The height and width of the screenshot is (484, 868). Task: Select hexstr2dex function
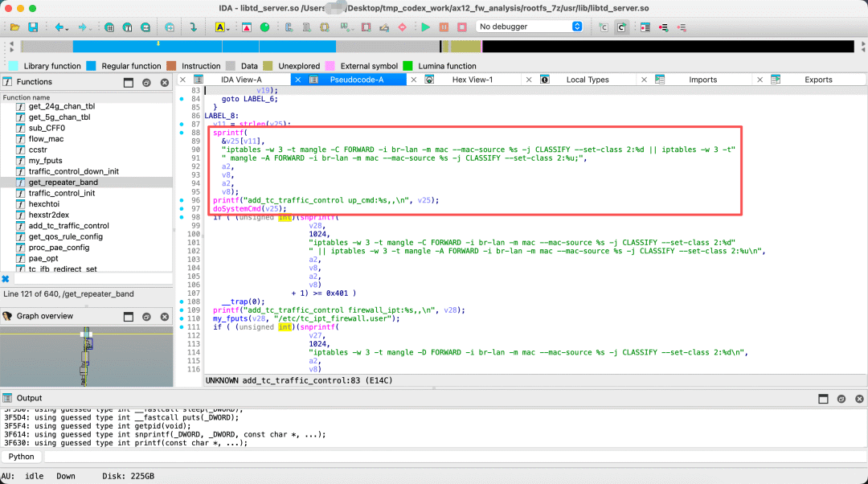coord(49,215)
